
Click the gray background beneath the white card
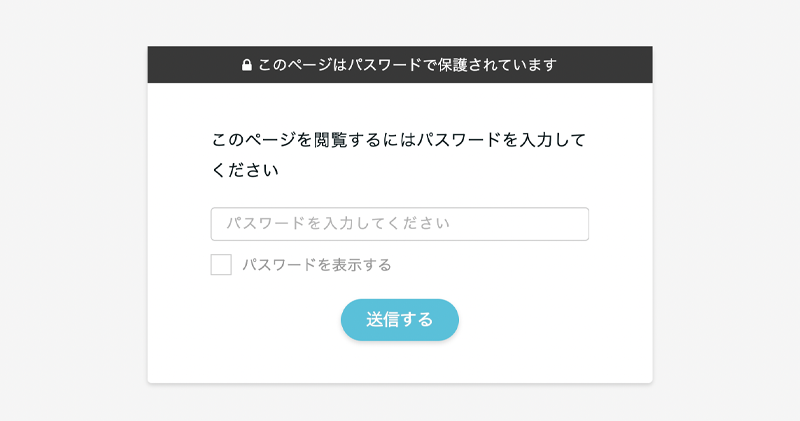400,403
